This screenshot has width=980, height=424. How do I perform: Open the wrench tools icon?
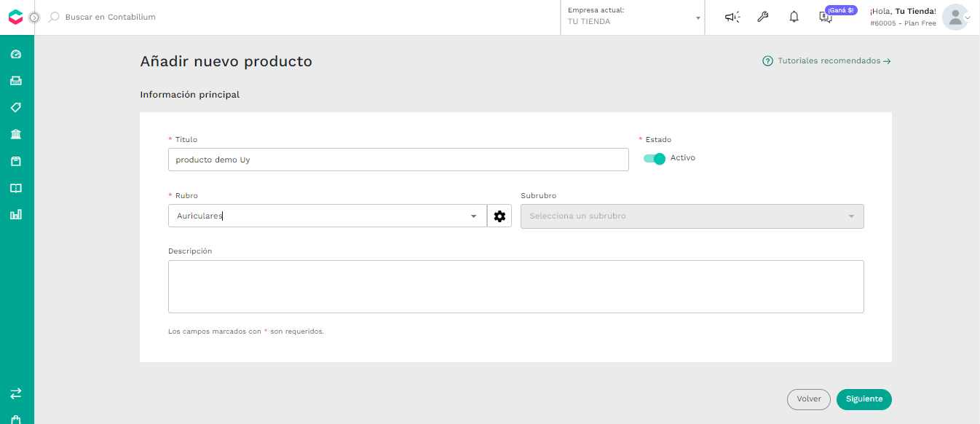coord(763,17)
